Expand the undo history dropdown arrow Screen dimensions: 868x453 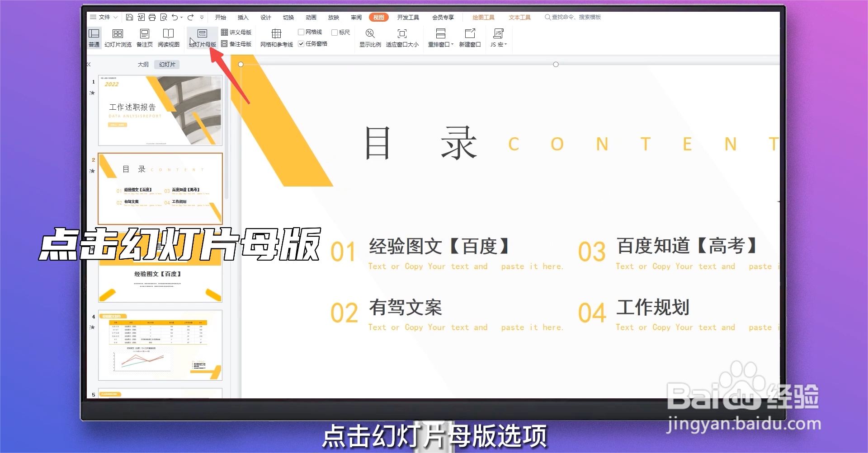(x=182, y=18)
